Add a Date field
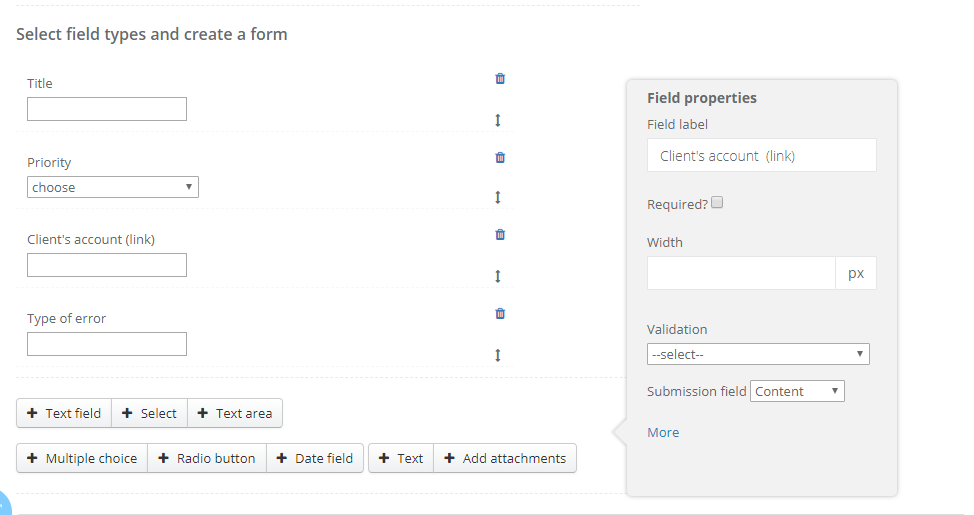974x515 pixels. point(315,458)
